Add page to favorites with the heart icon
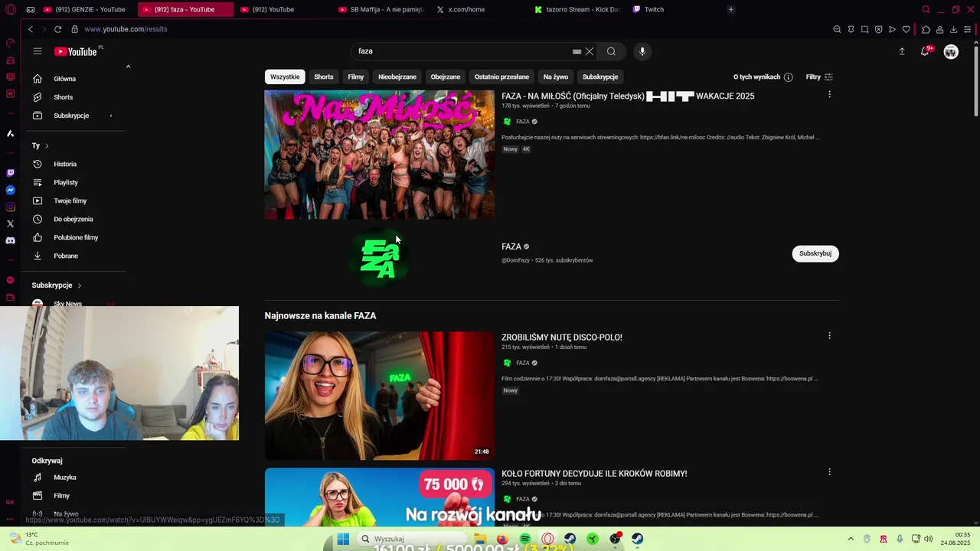Screen dimensions: 980x551 (906, 29)
